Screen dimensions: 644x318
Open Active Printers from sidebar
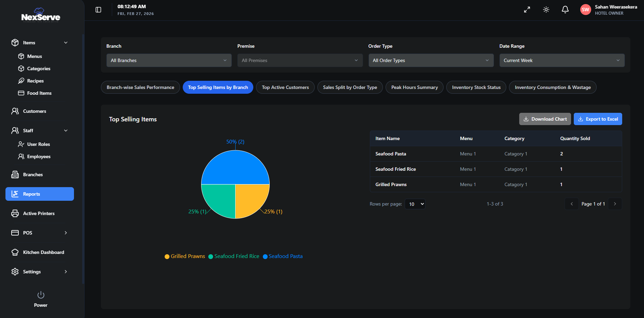click(x=39, y=213)
